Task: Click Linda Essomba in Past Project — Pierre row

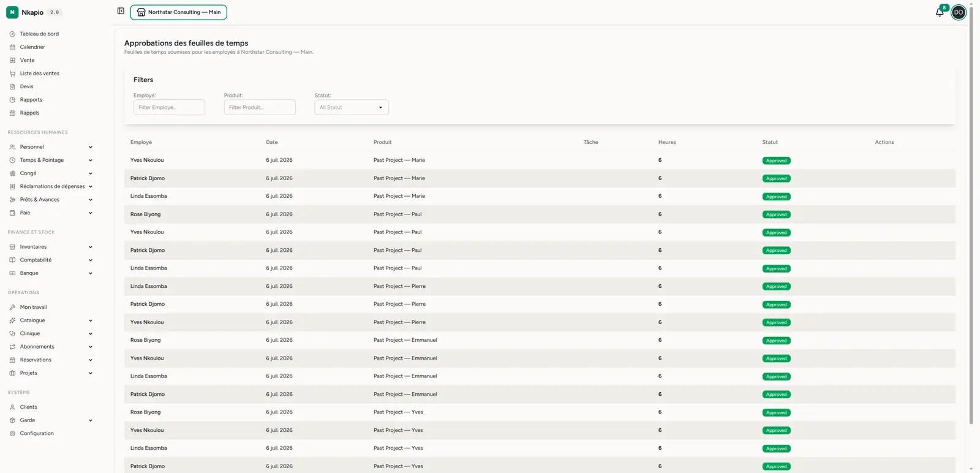Action: click(148, 286)
